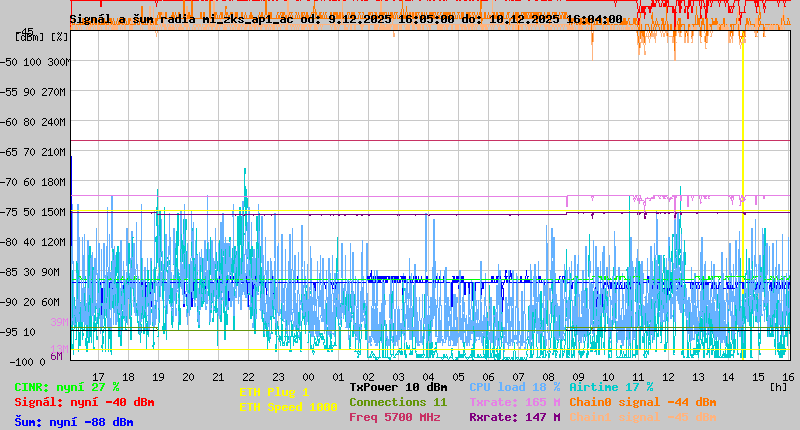Click the 22 hour mark on time axis
The width and height of the screenshot is (800, 430).
248,376
